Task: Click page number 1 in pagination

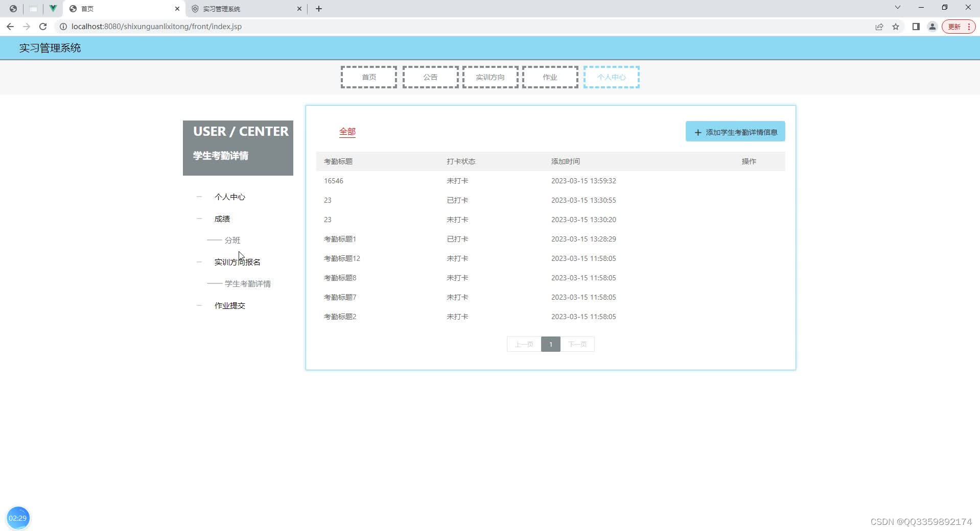Action: (551, 344)
